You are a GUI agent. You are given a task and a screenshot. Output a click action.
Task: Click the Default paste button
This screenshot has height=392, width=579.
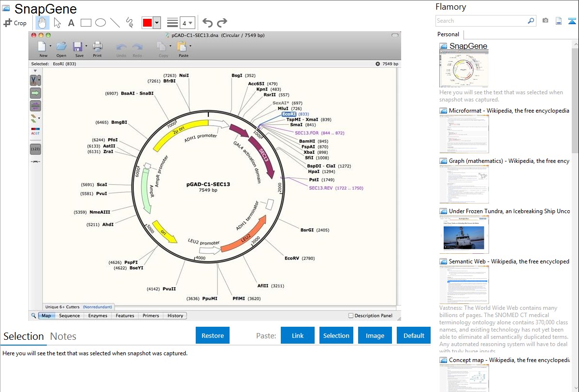tap(414, 335)
